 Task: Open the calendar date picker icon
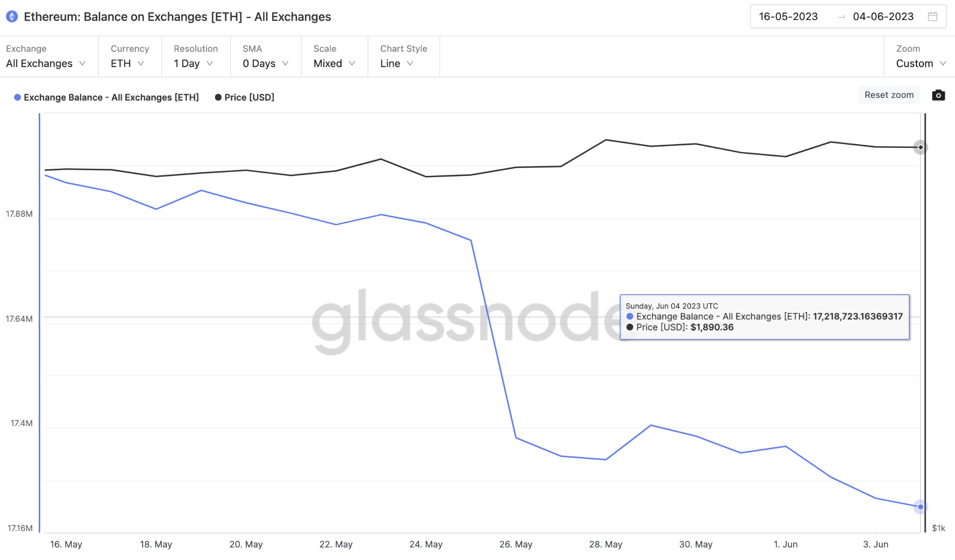[933, 17]
